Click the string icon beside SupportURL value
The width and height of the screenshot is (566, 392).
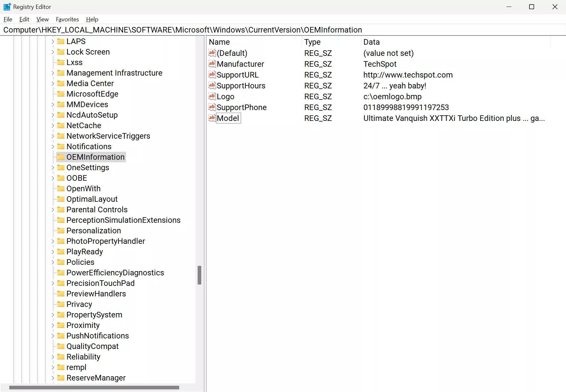tap(212, 75)
